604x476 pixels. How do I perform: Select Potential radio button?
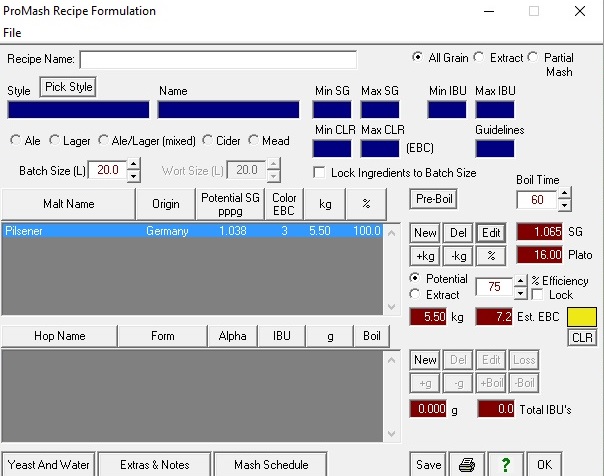pos(415,278)
